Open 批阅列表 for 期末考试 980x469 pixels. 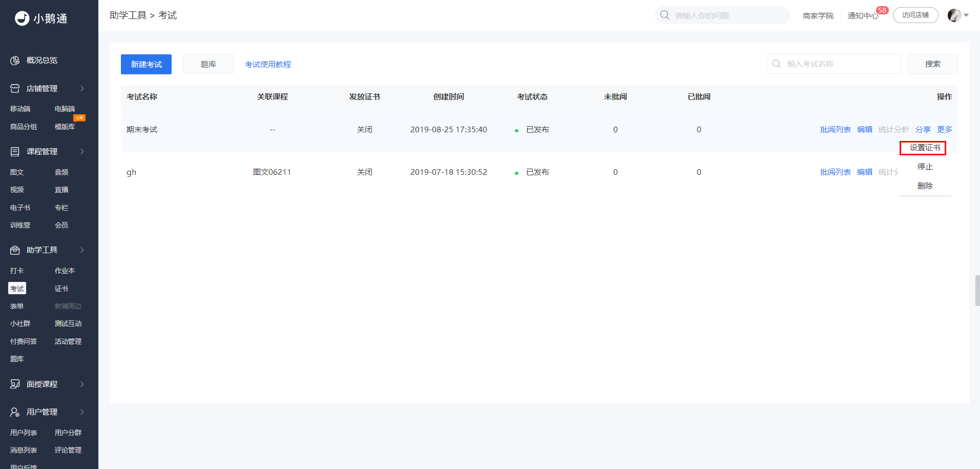click(x=835, y=130)
